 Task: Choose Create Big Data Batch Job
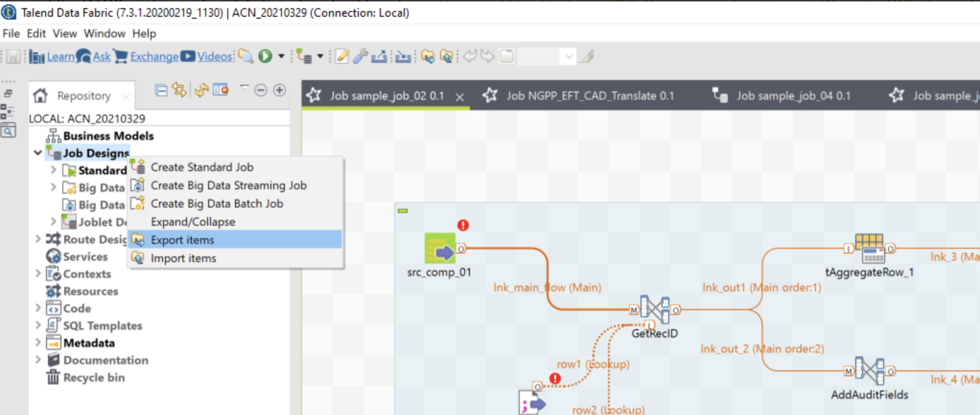(x=235, y=204)
